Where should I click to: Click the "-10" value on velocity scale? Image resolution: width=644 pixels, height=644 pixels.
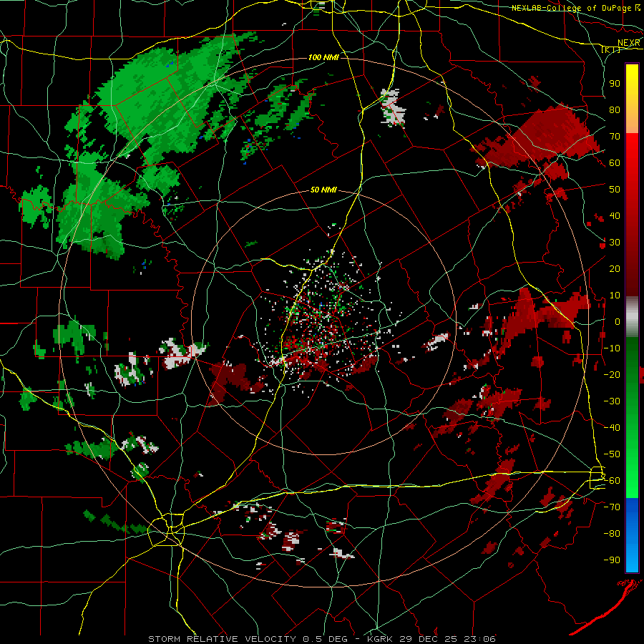(x=612, y=348)
